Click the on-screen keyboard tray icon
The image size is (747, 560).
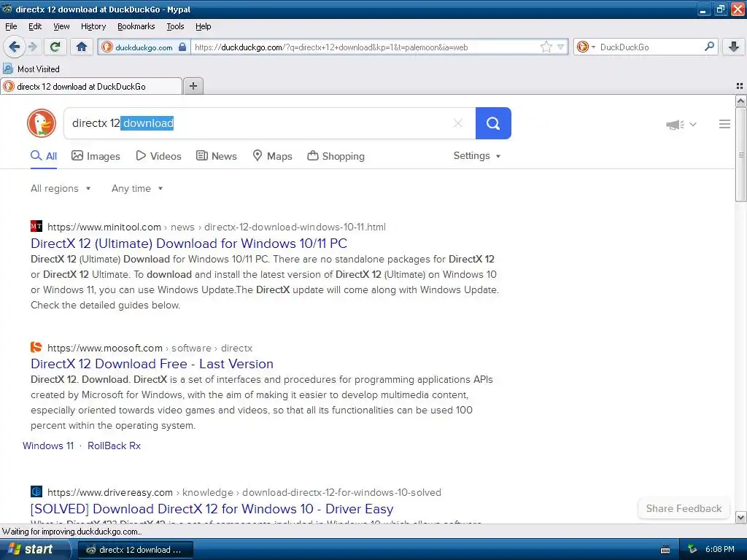665,550
